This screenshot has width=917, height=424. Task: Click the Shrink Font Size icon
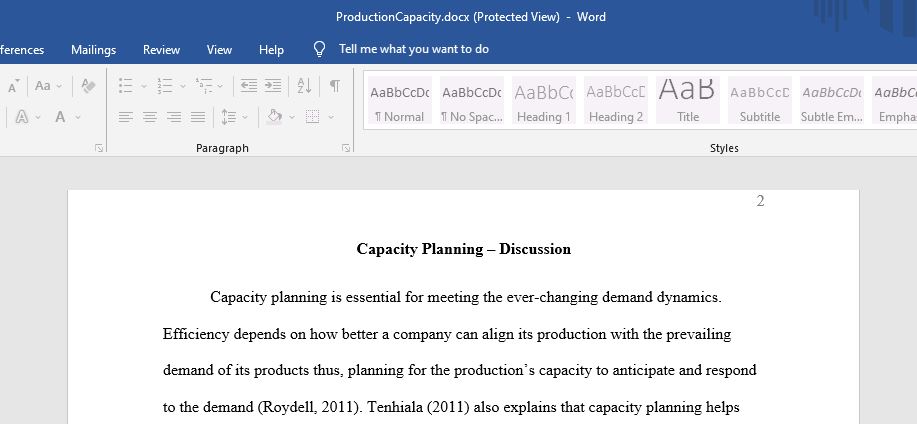coord(14,87)
